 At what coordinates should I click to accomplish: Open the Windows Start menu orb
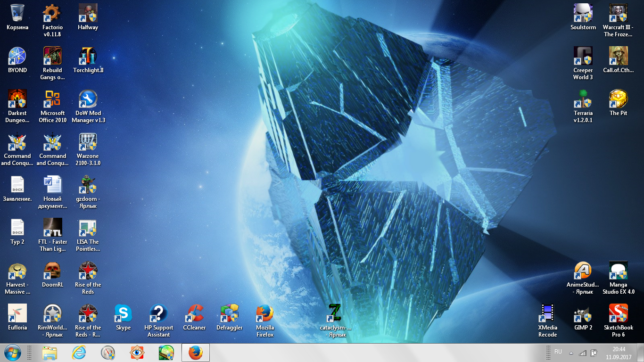click(12, 353)
